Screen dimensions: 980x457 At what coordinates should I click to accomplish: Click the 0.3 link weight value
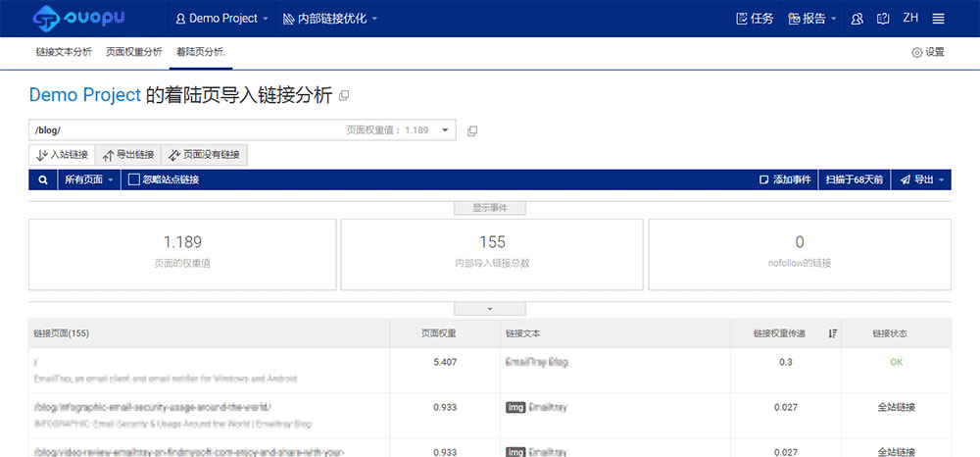point(786,362)
